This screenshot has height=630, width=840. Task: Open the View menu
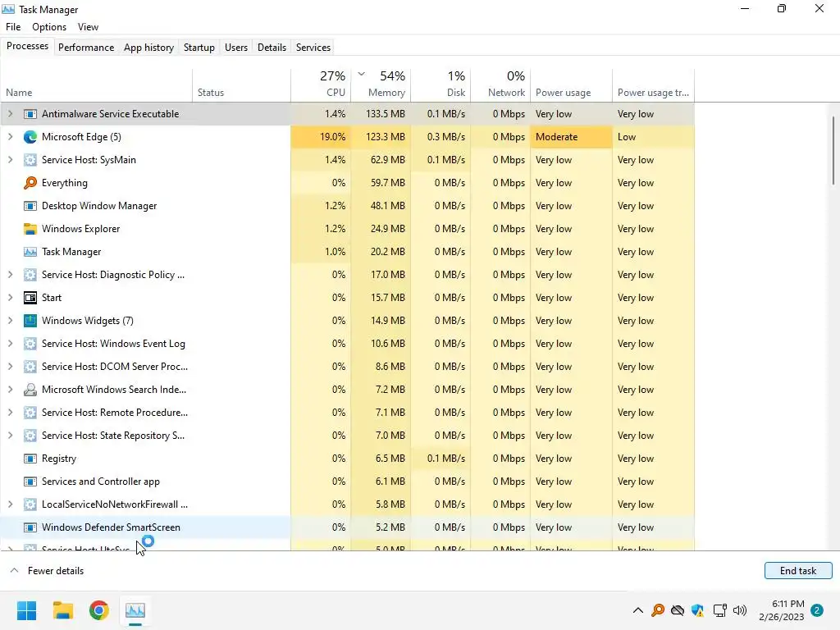pyautogui.click(x=88, y=27)
